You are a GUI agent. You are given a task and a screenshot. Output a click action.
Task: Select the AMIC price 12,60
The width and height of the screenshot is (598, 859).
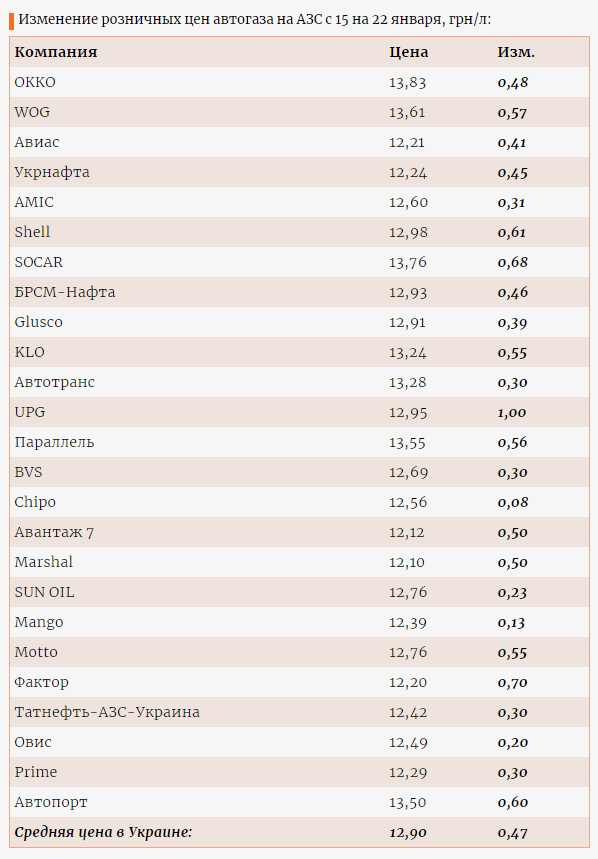click(408, 202)
